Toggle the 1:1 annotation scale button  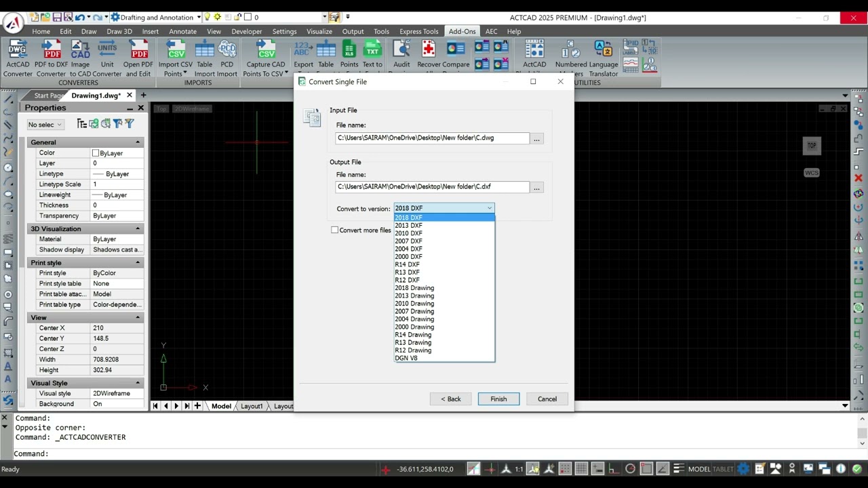519,469
